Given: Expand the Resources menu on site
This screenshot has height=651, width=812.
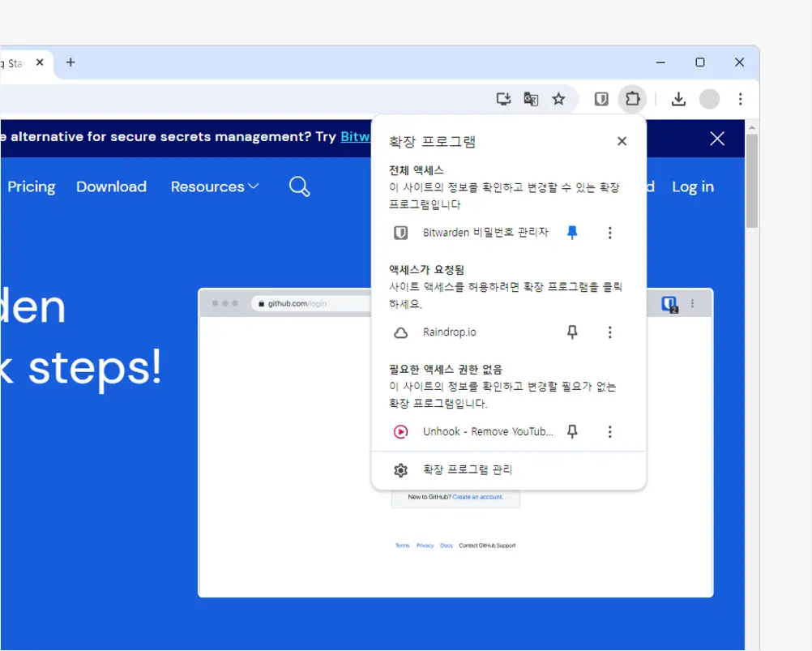Looking at the screenshot, I should (x=215, y=187).
